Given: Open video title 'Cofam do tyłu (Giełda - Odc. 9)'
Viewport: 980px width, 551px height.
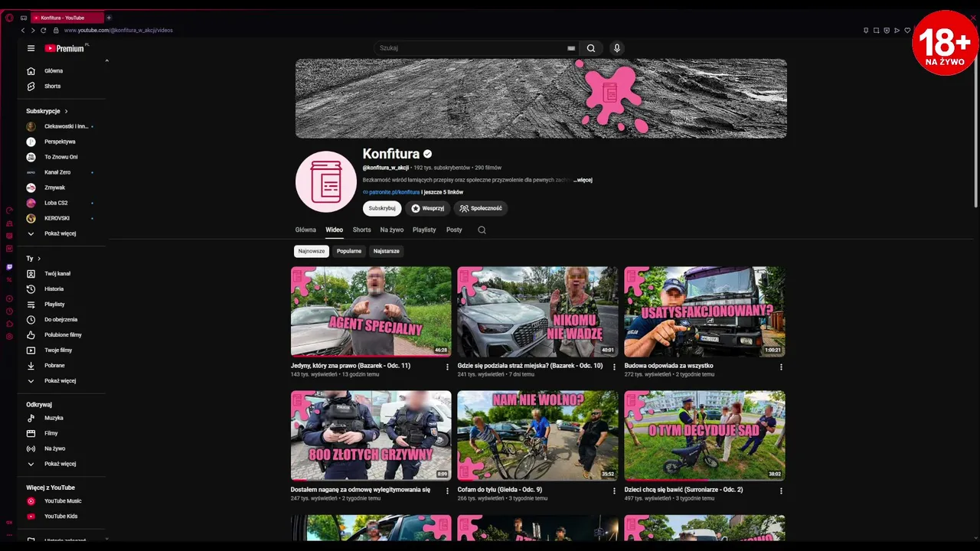Looking at the screenshot, I should [500, 490].
